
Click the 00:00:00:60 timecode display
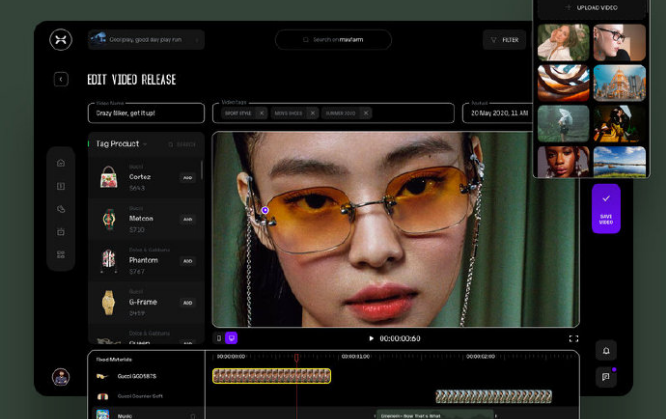(400, 339)
